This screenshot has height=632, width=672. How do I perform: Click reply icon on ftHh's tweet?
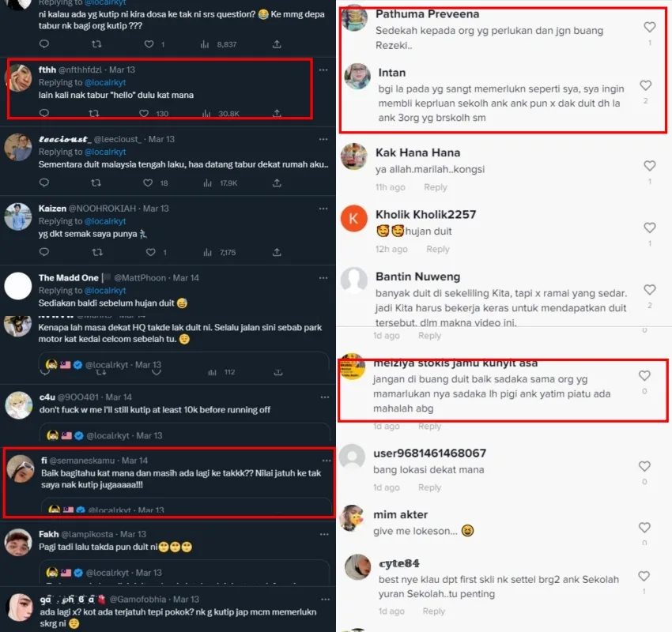(x=44, y=114)
